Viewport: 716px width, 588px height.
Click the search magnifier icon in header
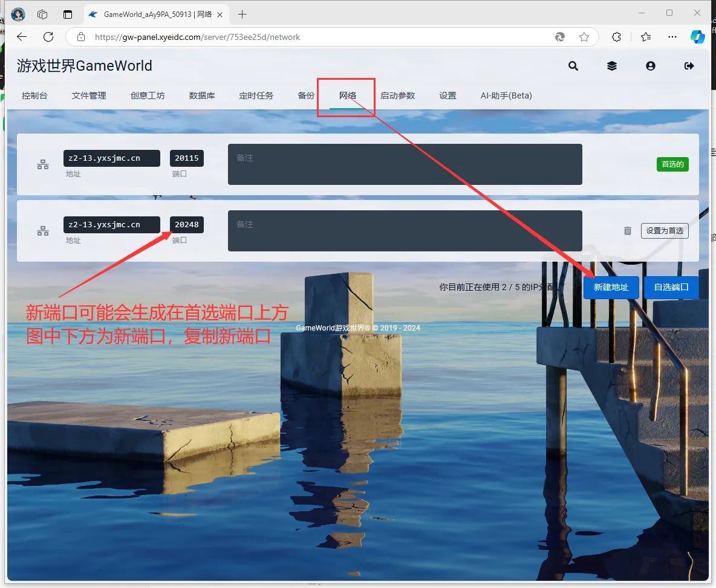573,66
